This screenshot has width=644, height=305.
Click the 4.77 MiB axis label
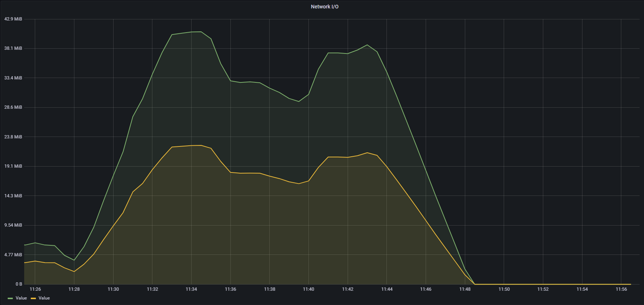(13, 255)
